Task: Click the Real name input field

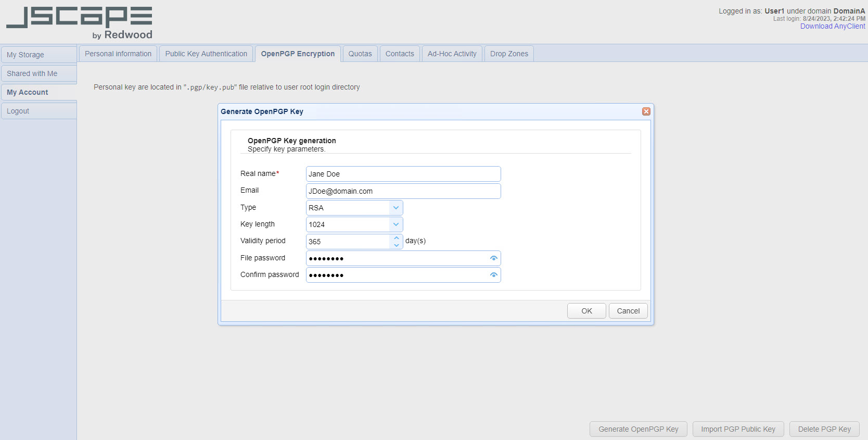Action: (x=403, y=174)
